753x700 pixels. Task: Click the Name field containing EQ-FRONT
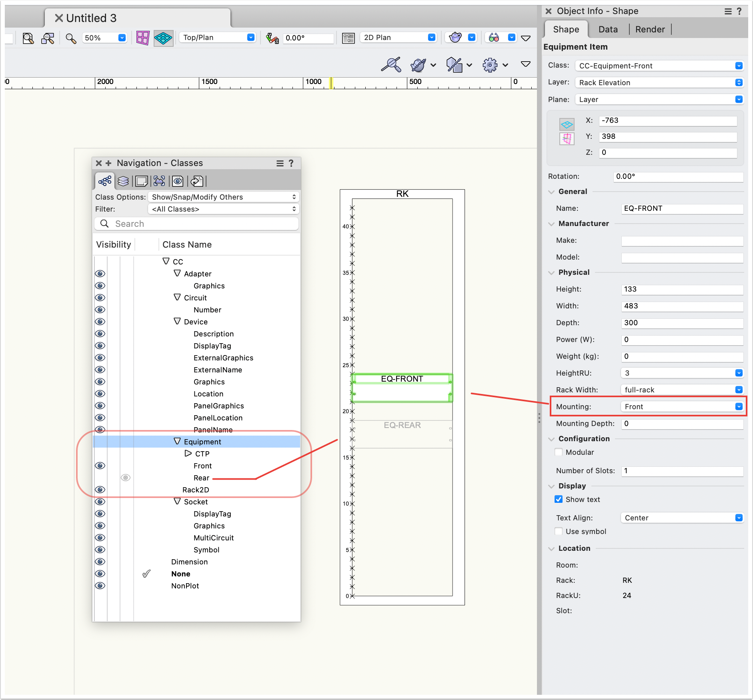[682, 208]
